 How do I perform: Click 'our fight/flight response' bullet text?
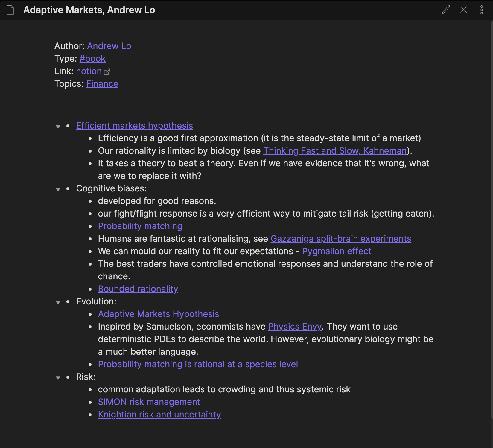point(266,214)
